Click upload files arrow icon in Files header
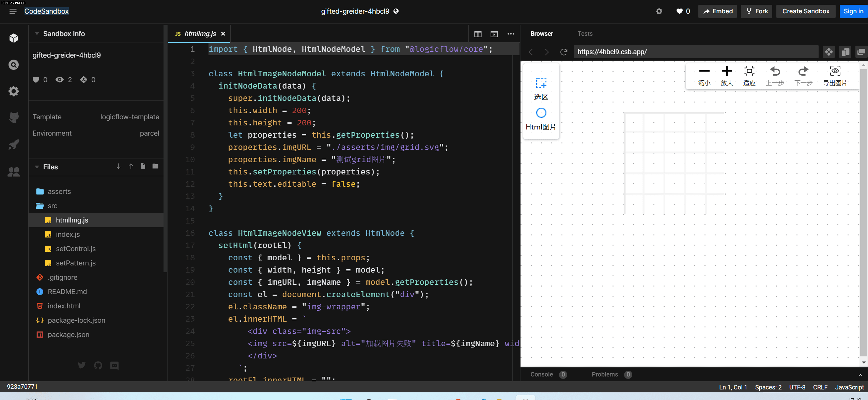Viewport: 868px width, 400px height. 131,166
